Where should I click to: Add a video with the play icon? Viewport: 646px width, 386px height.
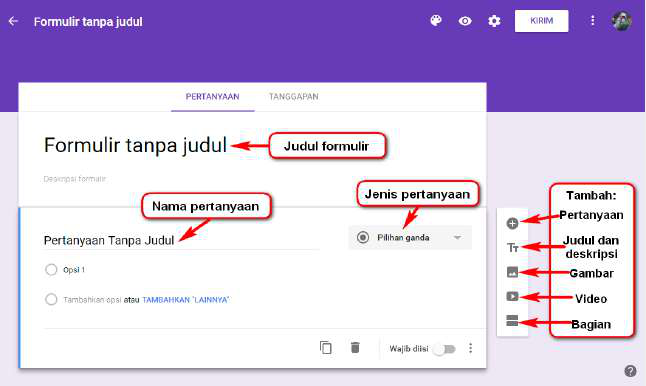point(512,297)
